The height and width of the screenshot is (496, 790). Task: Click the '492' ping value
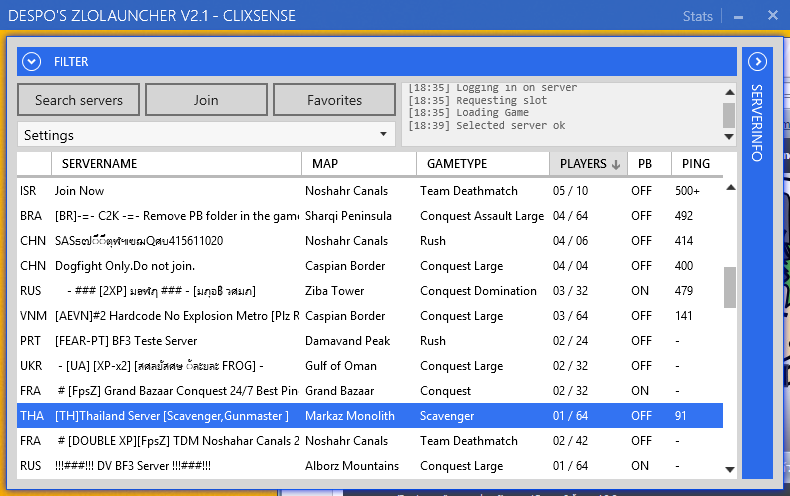click(684, 216)
